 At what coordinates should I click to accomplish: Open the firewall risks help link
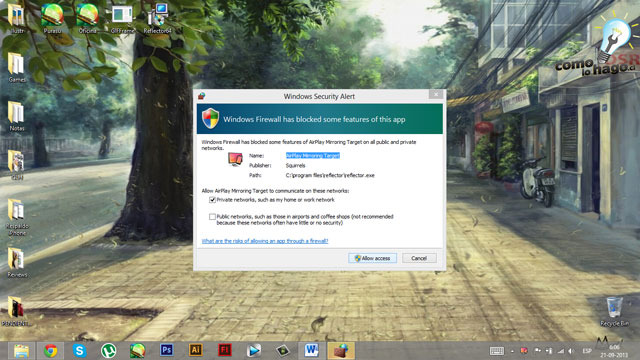tap(265, 241)
